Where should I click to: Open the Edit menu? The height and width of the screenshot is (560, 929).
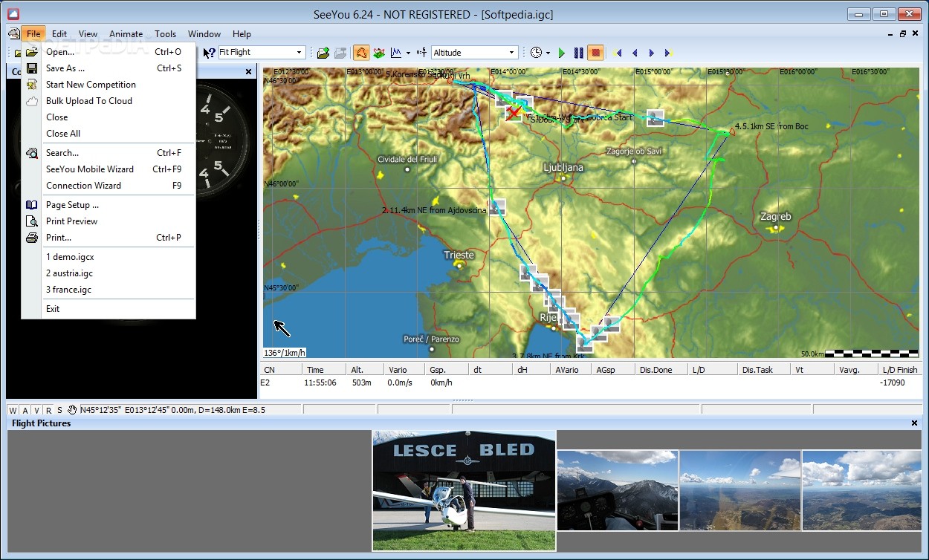click(x=59, y=33)
